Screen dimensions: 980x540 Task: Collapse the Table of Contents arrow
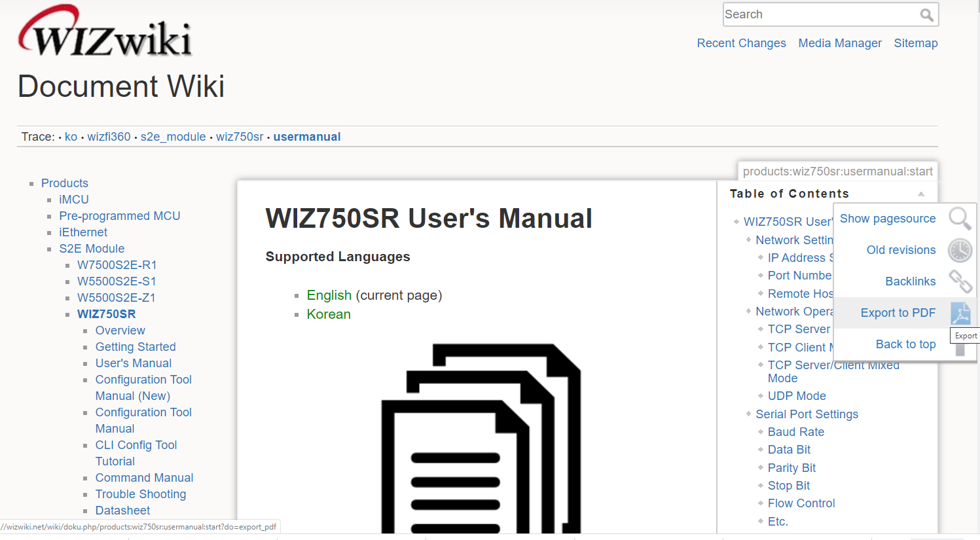point(921,194)
